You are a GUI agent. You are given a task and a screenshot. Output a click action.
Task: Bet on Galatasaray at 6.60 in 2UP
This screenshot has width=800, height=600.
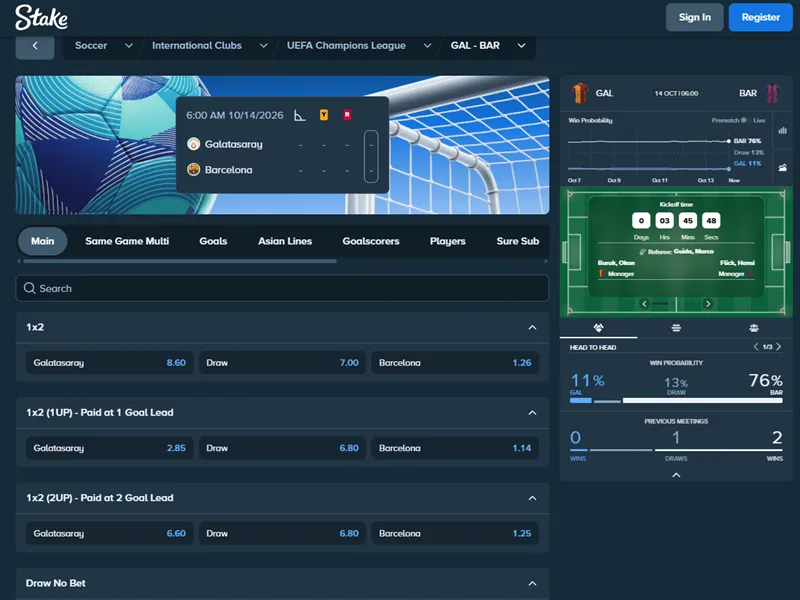110,533
